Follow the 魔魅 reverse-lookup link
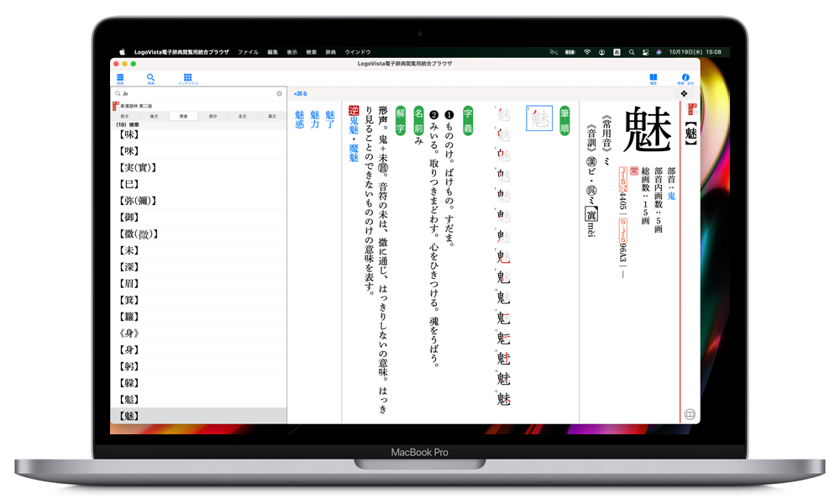This screenshot has width=840, height=504. [x=354, y=153]
